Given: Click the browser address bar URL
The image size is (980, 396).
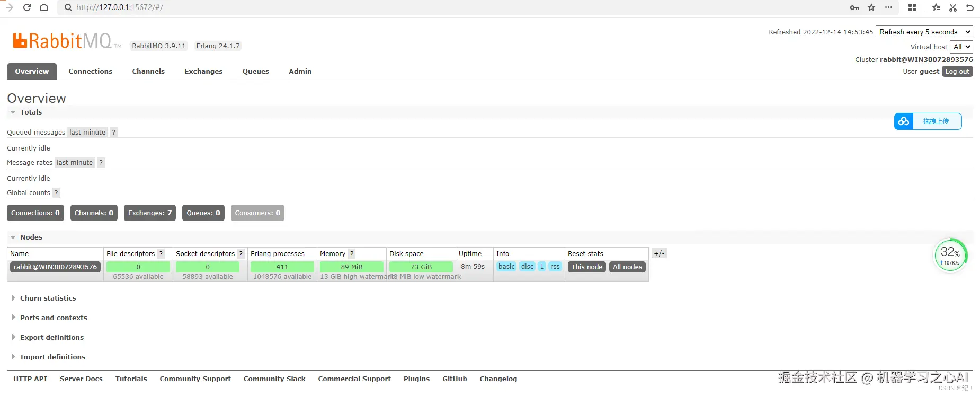Looking at the screenshot, I should (120, 7).
